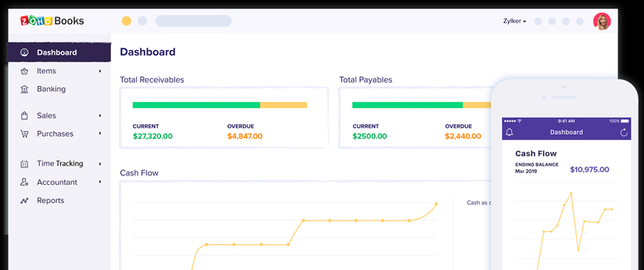Viewport: 644px width, 270px height.
Task: Click the green segment of the receivables bar
Action: (196, 105)
